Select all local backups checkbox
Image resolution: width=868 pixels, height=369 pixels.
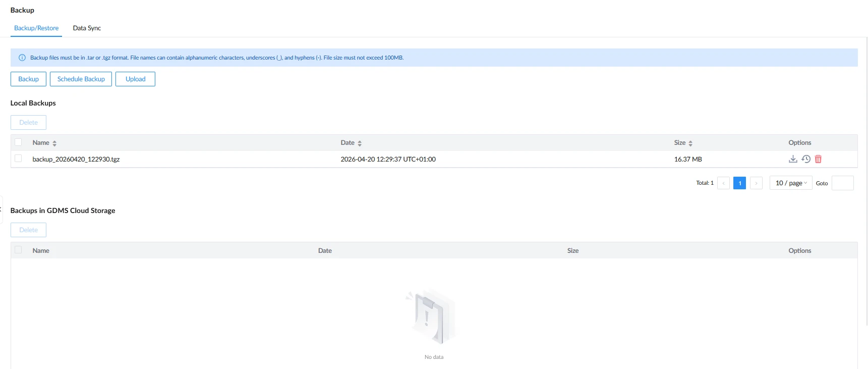(x=18, y=142)
